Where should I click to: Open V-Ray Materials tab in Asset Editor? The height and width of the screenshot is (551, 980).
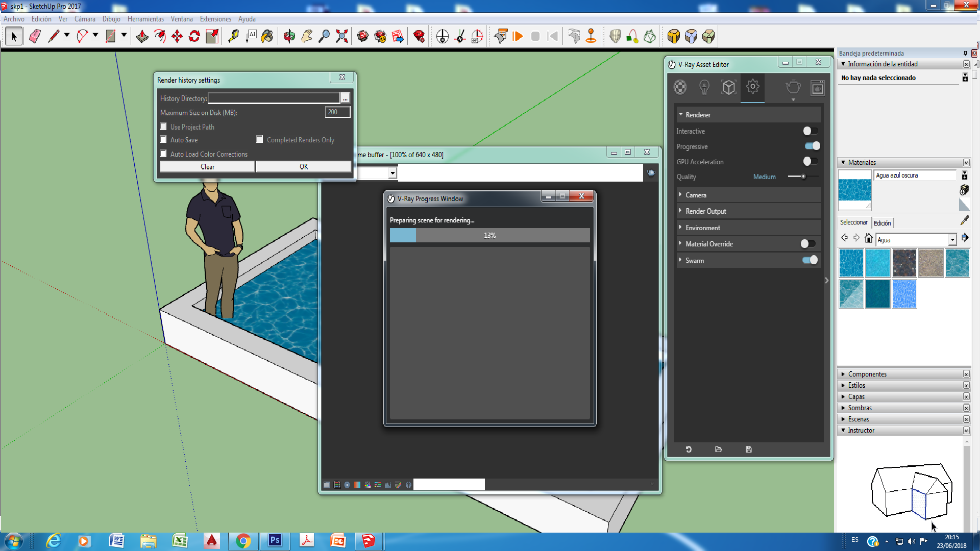pos(680,88)
